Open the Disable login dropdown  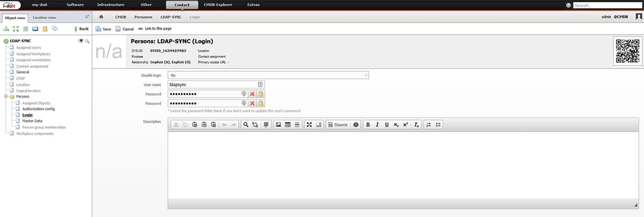pos(268,76)
